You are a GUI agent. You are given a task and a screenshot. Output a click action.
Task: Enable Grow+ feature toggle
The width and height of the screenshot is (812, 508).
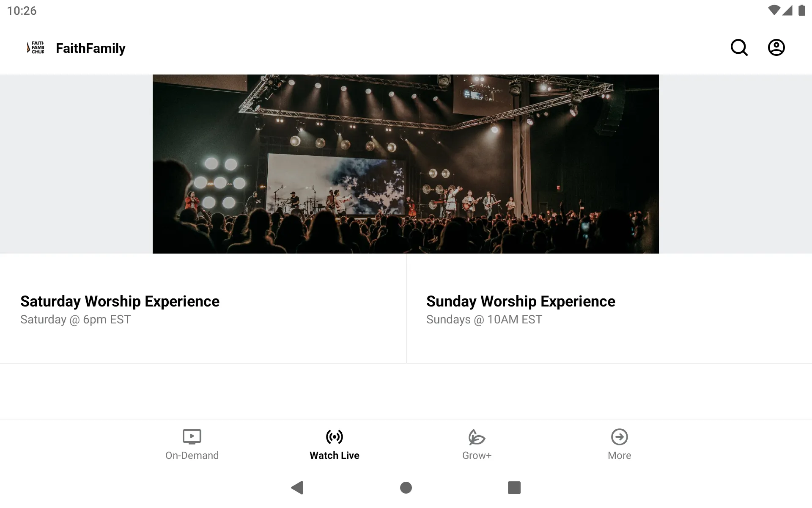pyautogui.click(x=476, y=444)
